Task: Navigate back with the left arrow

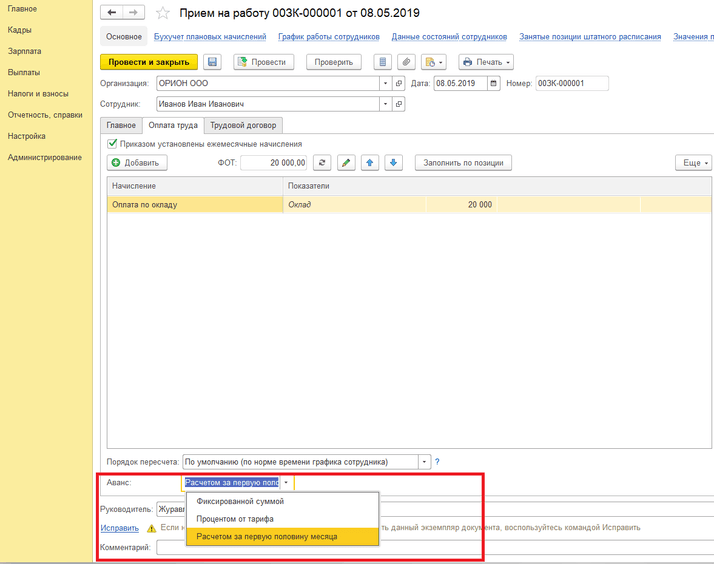Action: point(113,13)
